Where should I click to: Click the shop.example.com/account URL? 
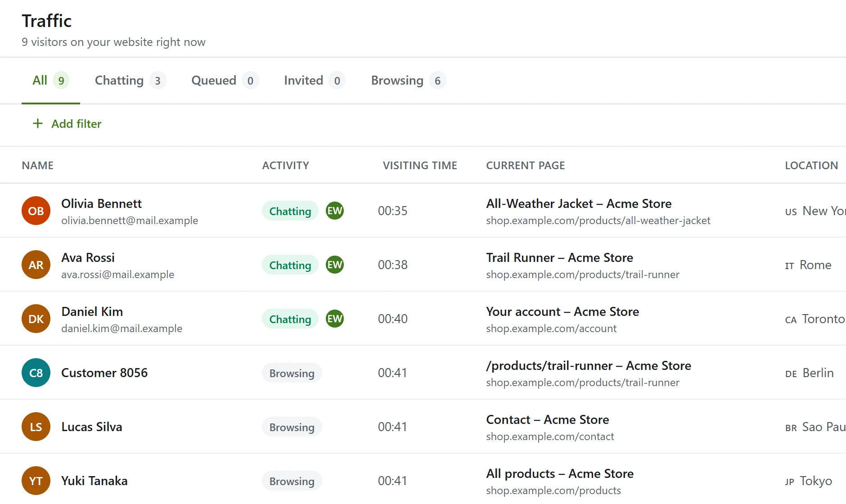pos(551,328)
